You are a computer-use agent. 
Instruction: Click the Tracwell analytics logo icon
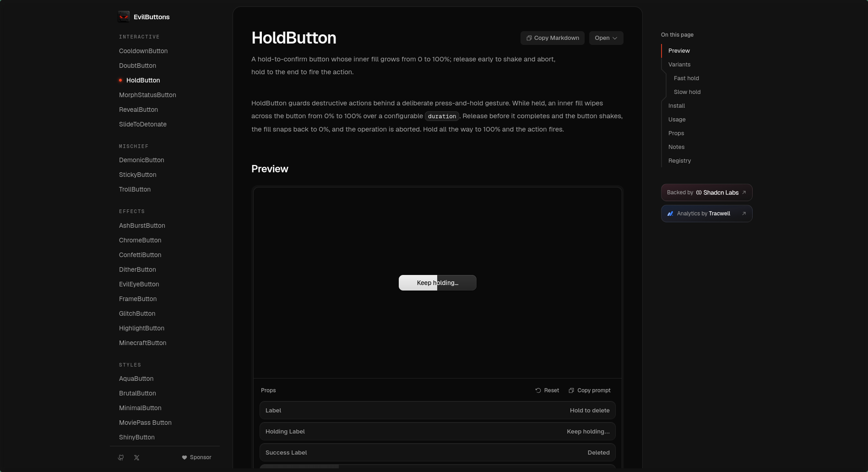[670, 214]
